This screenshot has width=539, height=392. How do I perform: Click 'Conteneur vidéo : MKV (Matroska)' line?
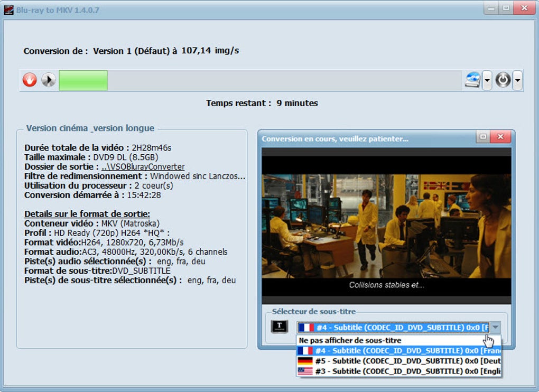92,223
